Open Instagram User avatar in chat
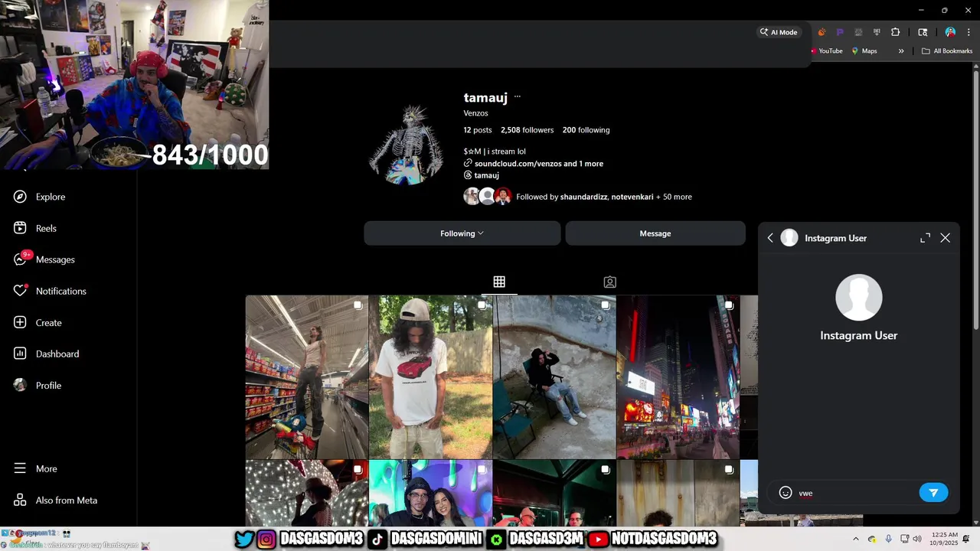 click(858, 298)
